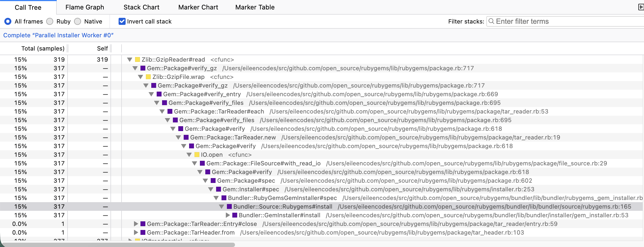Click the magnifying glass in the filter field

(x=492, y=21)
